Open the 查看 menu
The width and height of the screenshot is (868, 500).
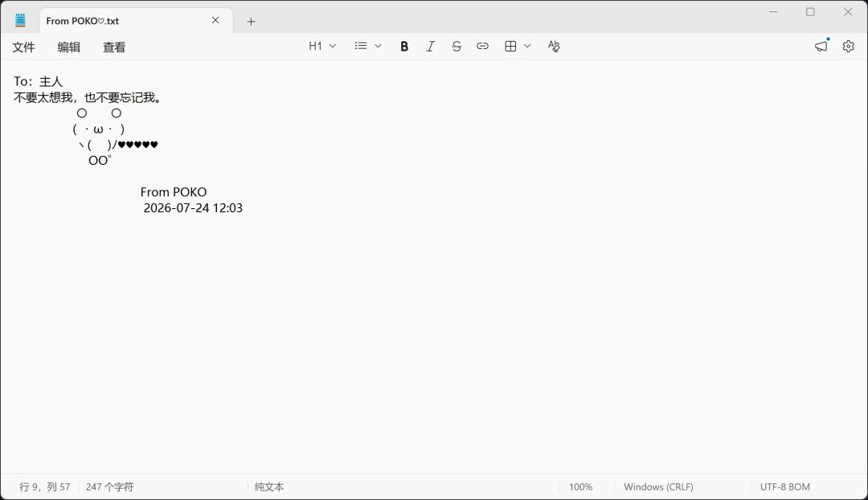pyautogui.click(x=114, y=47)
